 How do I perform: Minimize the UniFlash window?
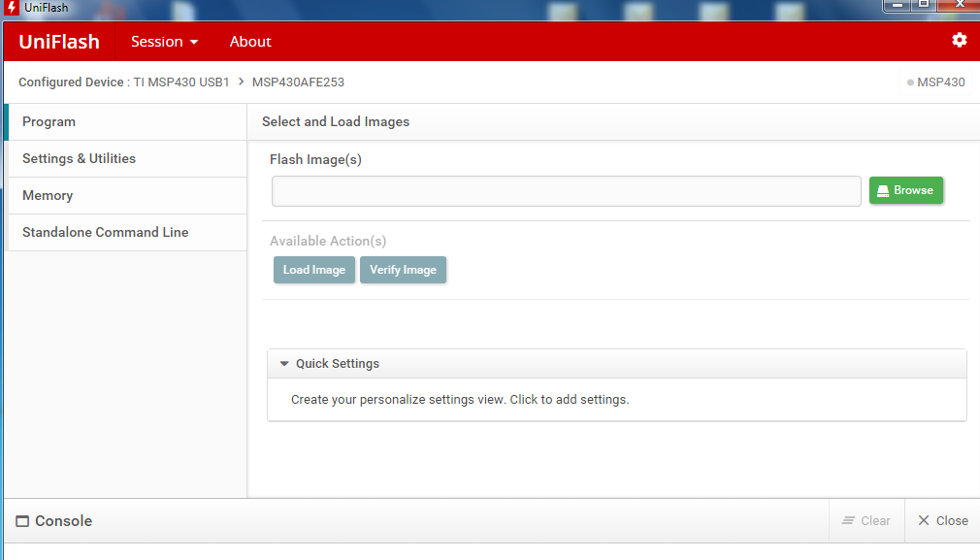pyautogui.click(x=897, y=5)
